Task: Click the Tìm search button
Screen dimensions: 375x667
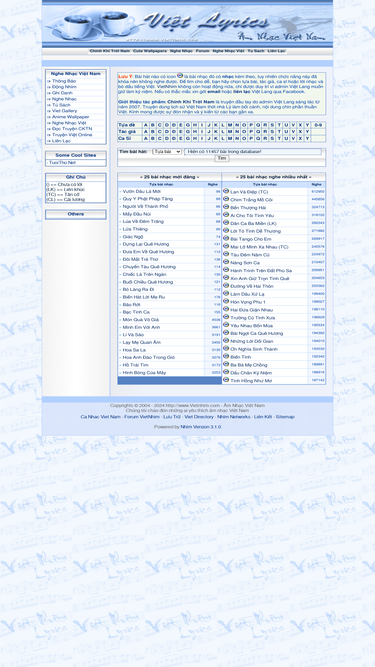Action: (x=222, y=158)
